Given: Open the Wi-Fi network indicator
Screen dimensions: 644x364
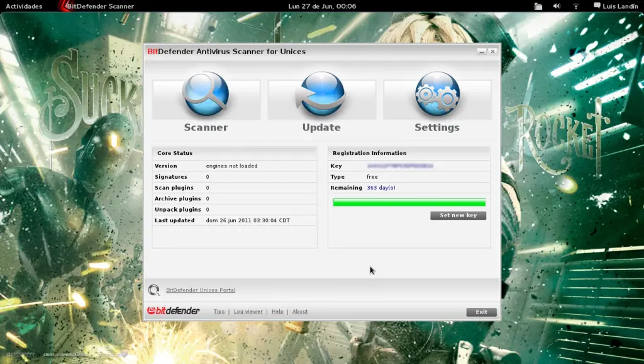Looking at the screenshot, I should click(575, 6).
